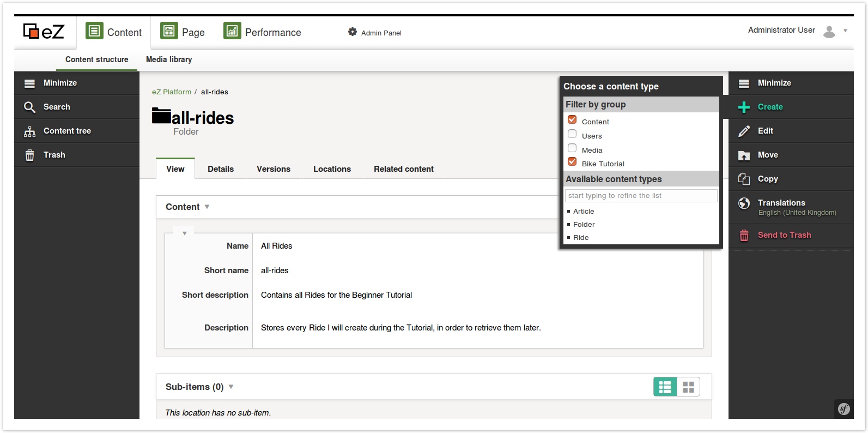Open the Symfony debug toolbar icon
The height and width of the screenshot is (433, 868).
pos(843,409)
